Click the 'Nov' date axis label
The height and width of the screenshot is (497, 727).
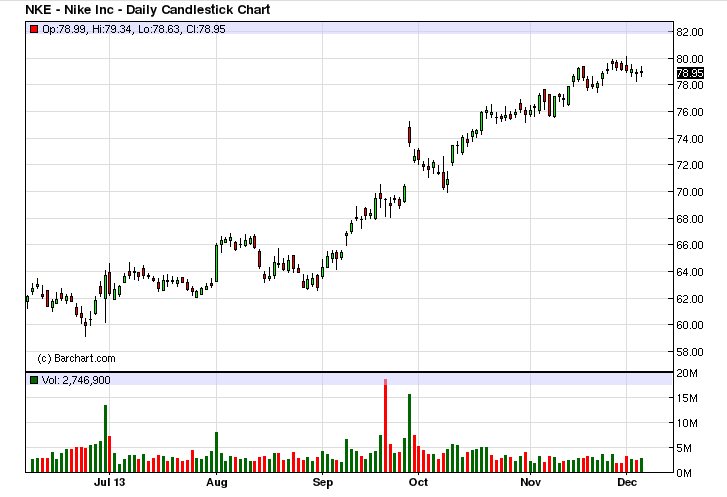coord(530,482)
